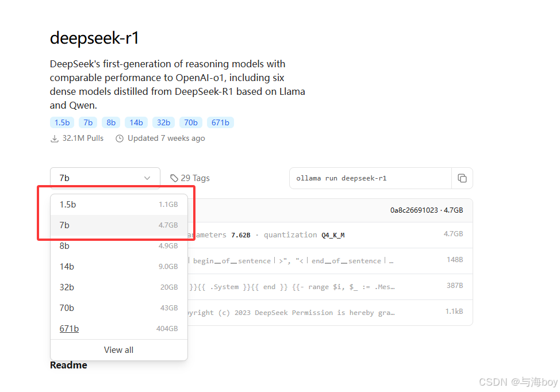Select 1.5b from the dropdown list

click(119, 205)
